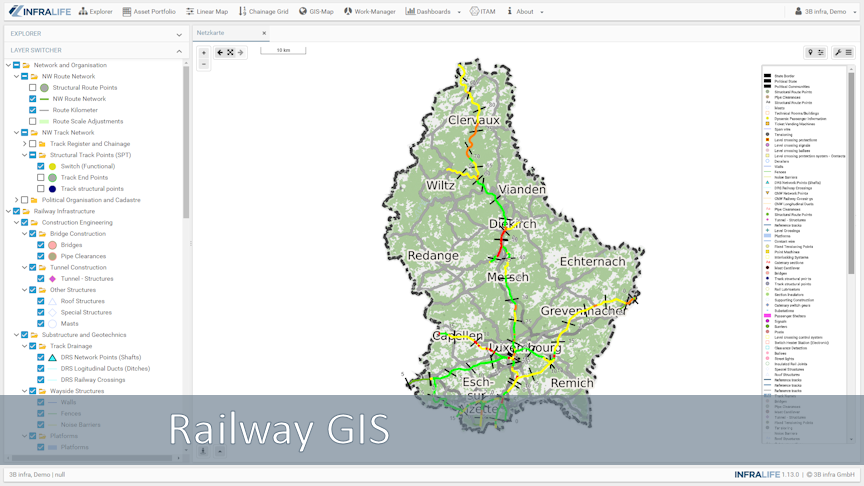Toggle the map legend list icon
The width and height of the screenshot is (864, 486).
(x=849, y=53)
